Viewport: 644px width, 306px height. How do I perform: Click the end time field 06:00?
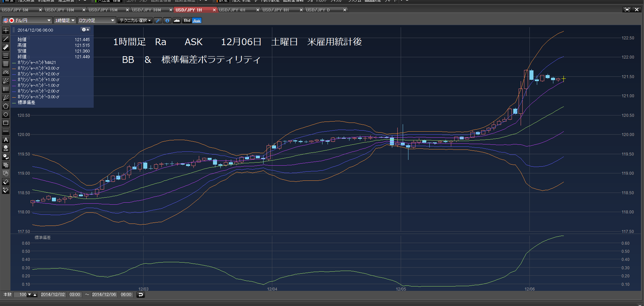tap(126, 295)
